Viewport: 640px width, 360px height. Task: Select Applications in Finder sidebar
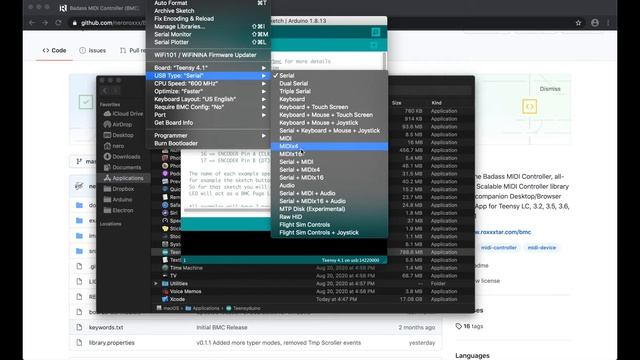tap(123, 178)
